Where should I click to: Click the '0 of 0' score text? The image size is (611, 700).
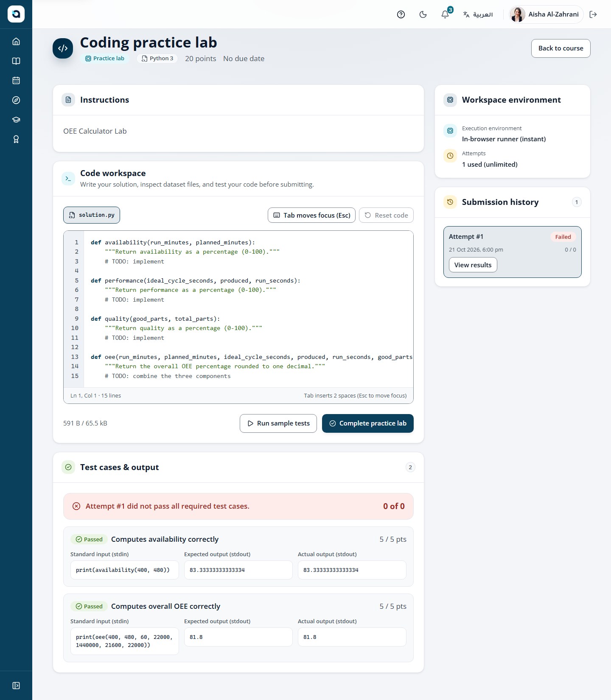point(394,506)
